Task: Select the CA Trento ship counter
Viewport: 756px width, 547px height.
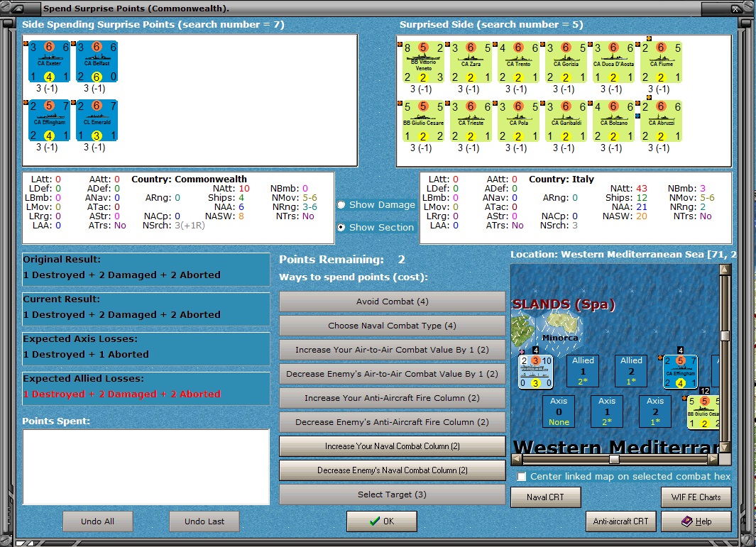Action: pyautogui.click(x=518, y=62)
